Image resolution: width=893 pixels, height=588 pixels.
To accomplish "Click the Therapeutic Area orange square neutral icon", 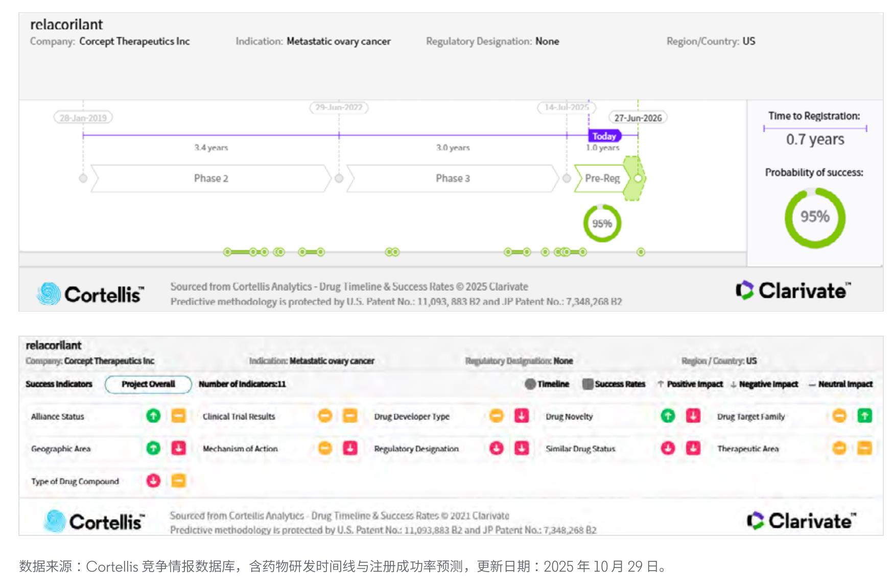I will click(864, 449).
